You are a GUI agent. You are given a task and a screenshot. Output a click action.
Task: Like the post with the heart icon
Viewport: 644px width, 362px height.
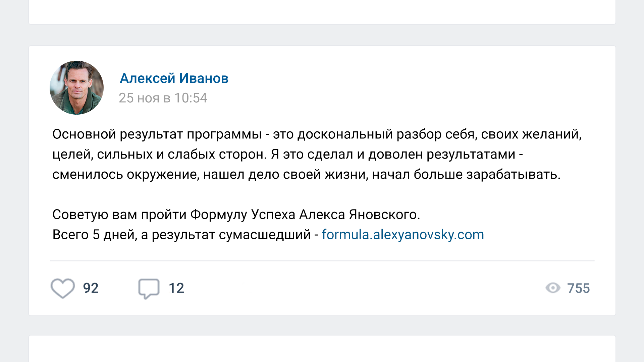(63, 288)
